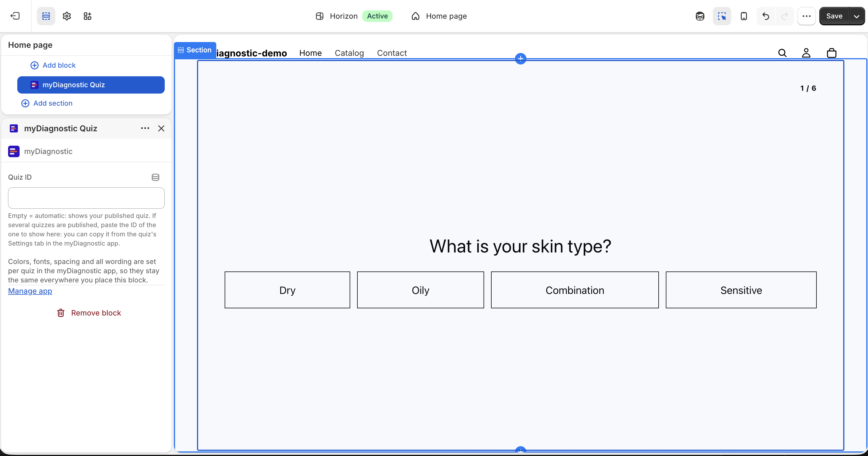
Task: Open the storefront search icon
Action: tap(782, 53)
